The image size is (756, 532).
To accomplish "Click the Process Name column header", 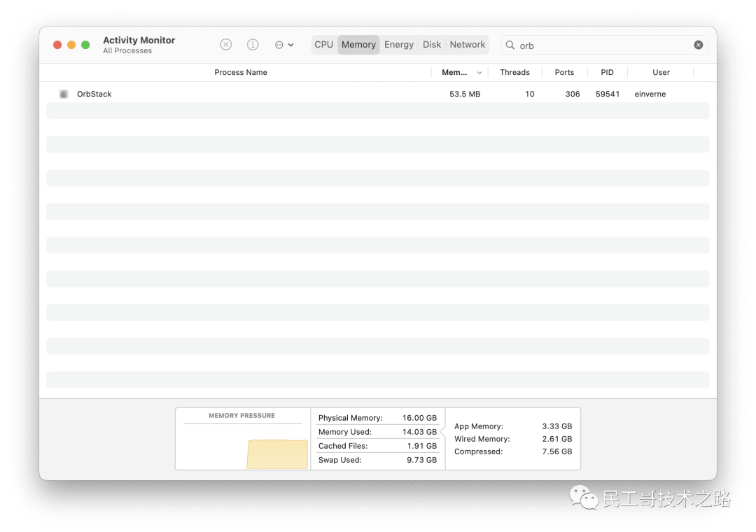I will (241, 72).
